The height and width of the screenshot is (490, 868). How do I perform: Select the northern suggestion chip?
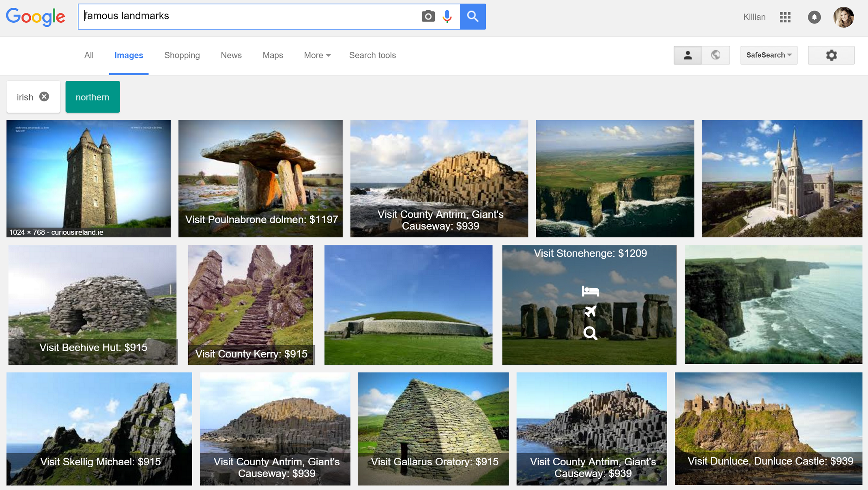(x=92, y=97)
